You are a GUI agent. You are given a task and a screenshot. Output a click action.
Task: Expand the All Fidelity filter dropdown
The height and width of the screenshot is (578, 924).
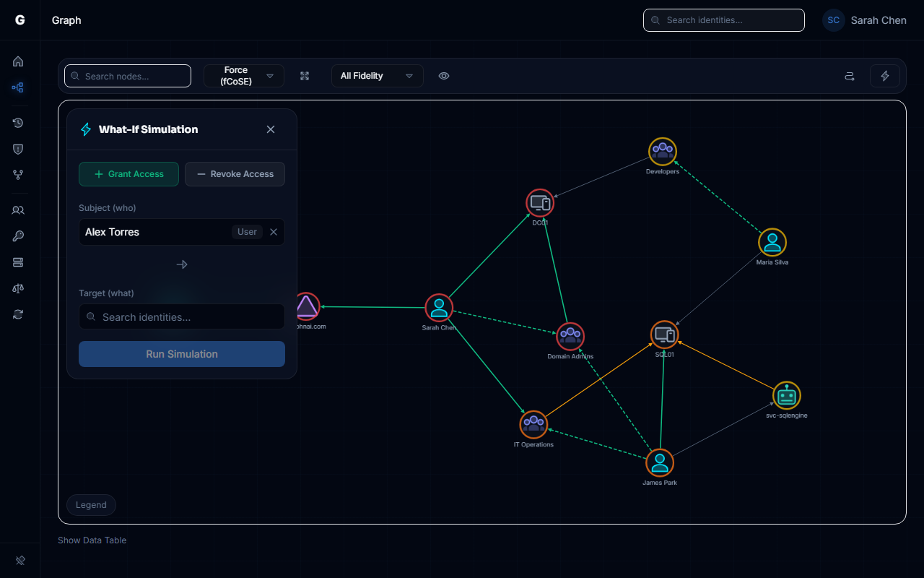pos(377,76)
